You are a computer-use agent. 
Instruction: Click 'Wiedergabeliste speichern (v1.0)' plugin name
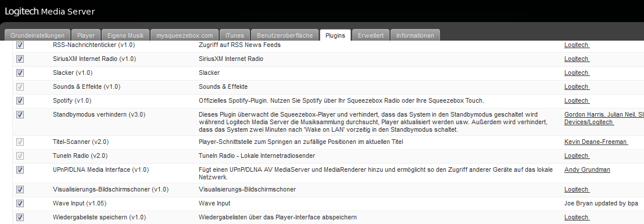99,217
